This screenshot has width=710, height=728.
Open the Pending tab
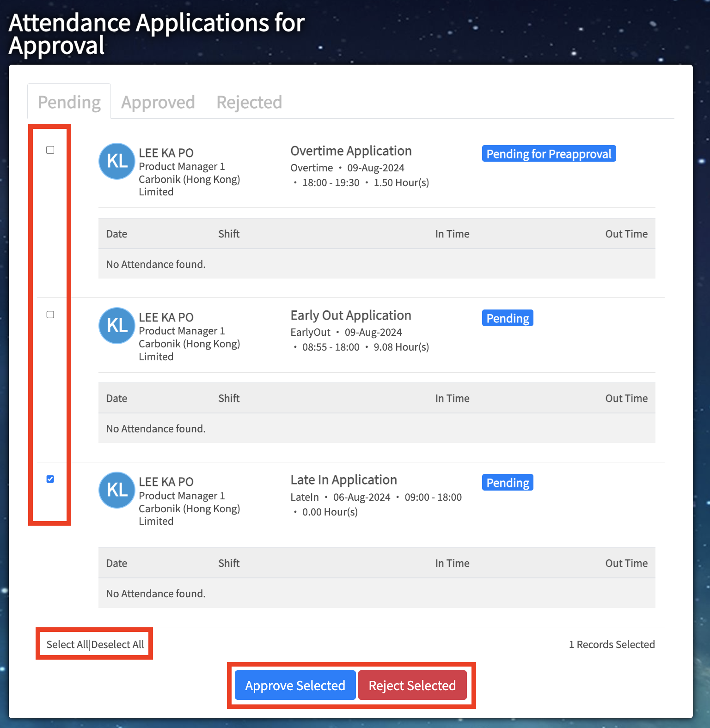tap(69, 102)
